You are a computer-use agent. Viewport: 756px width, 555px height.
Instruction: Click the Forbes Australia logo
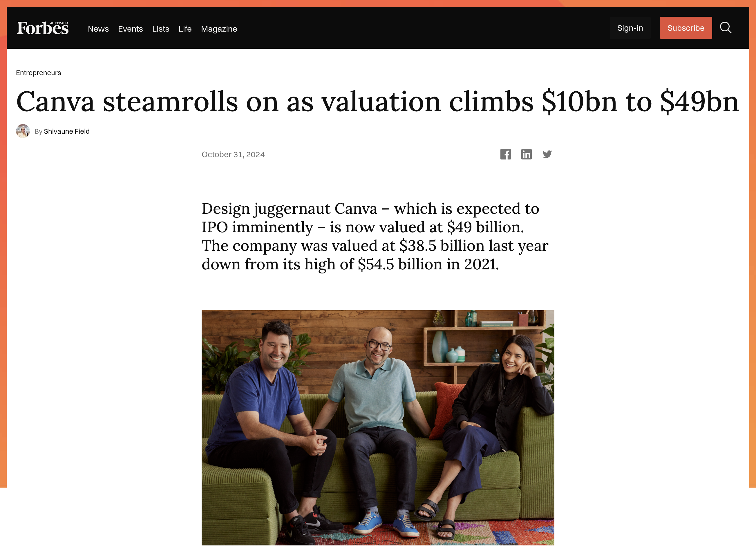click(43, 28)
